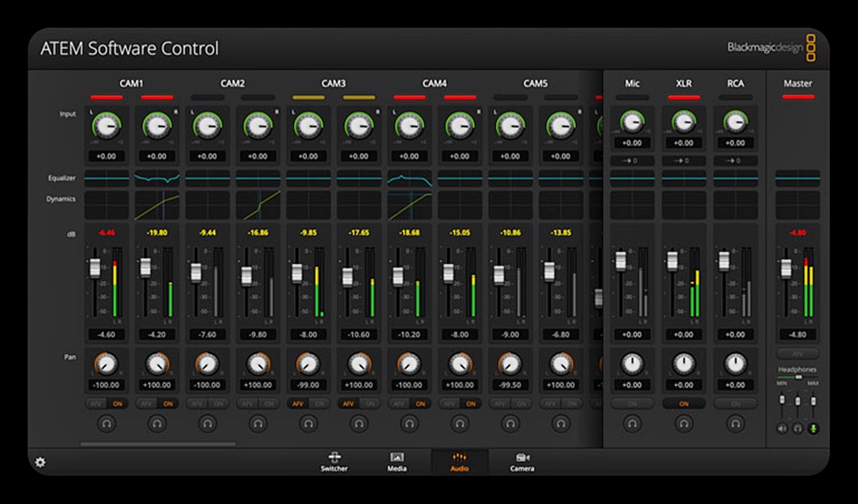This screenshot has width=858, height=504.
Task: Enable ON for CAM3 right channel
Action: 370,403
